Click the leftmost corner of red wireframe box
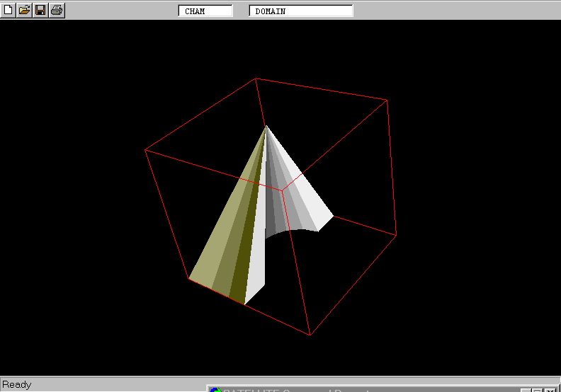561x392 pixels. (x=145, y=149)
